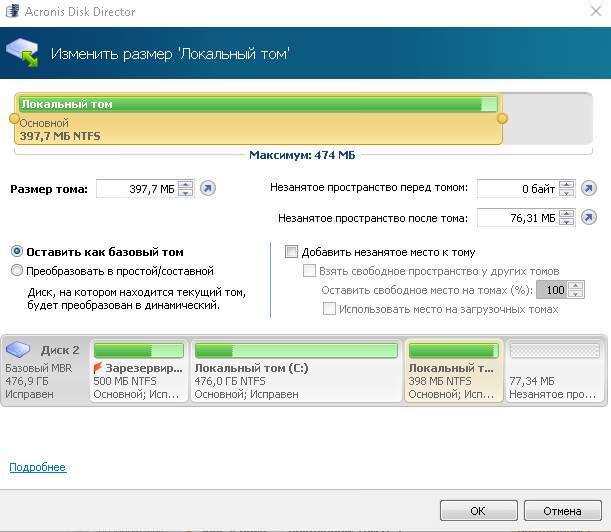Decrease space before volume with down spinner

click(x=567, y=192)
